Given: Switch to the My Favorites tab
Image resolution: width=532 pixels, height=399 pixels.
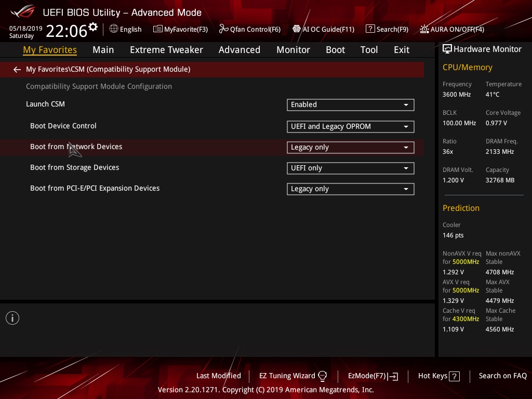Looking at the screenshot, I should pos(50,50).
